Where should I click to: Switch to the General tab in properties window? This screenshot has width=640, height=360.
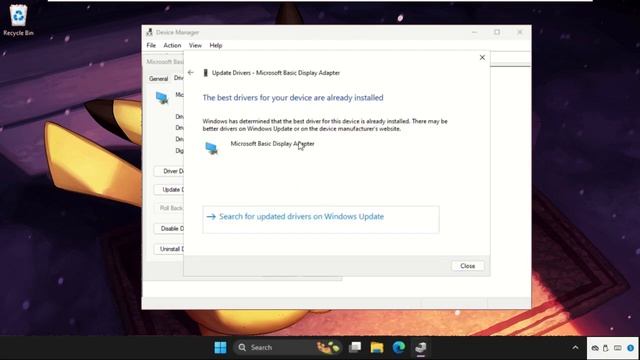point(158,78)
